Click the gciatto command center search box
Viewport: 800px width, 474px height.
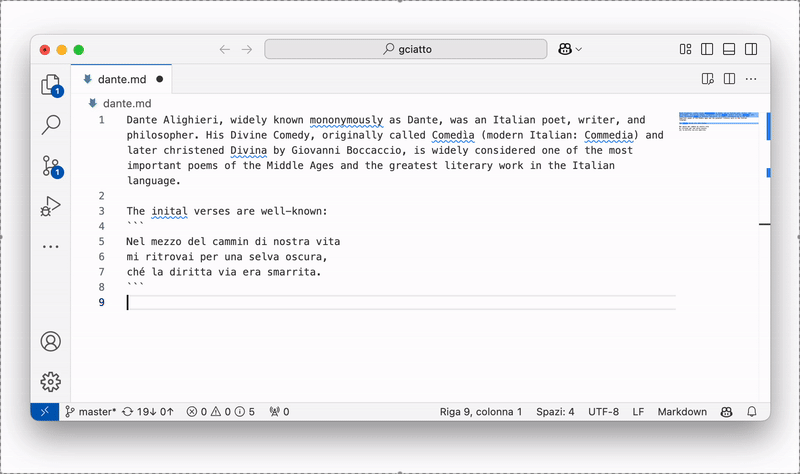pos(406,49)
